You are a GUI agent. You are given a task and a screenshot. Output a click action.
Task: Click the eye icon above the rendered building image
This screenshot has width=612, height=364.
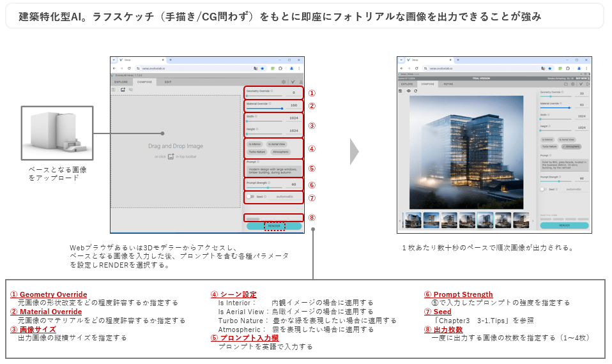(408, 91)
